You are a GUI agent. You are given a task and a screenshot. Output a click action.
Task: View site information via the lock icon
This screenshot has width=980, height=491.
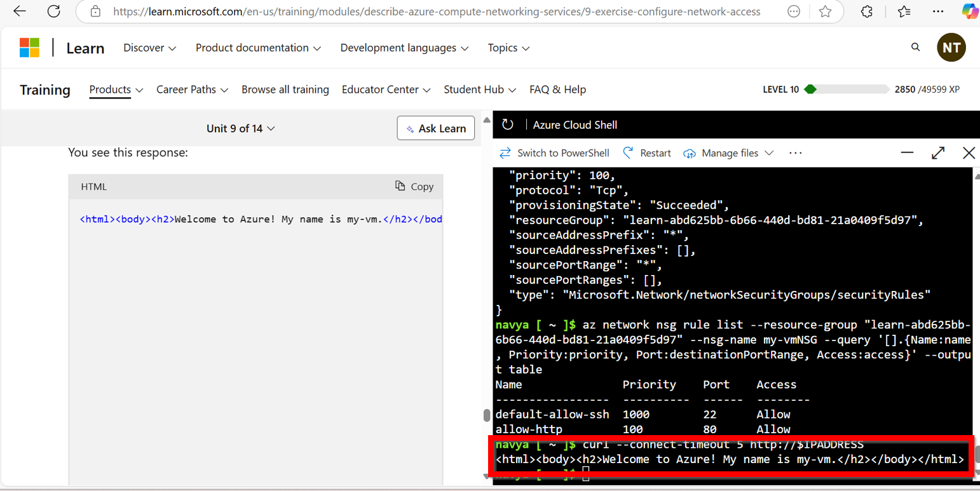click(95, 11)
